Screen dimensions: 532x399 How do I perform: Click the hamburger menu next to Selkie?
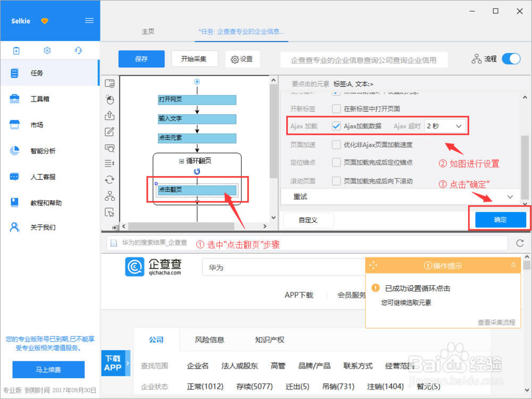89,21
